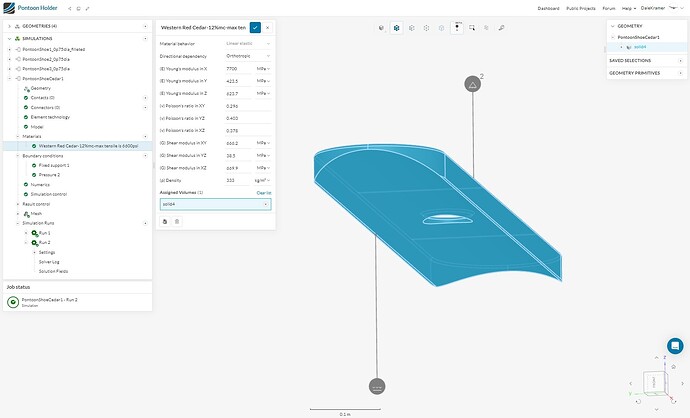Activate the box selection tool
Image resolution: width=690 pixels, height=418 pixels.
point(472,28)
